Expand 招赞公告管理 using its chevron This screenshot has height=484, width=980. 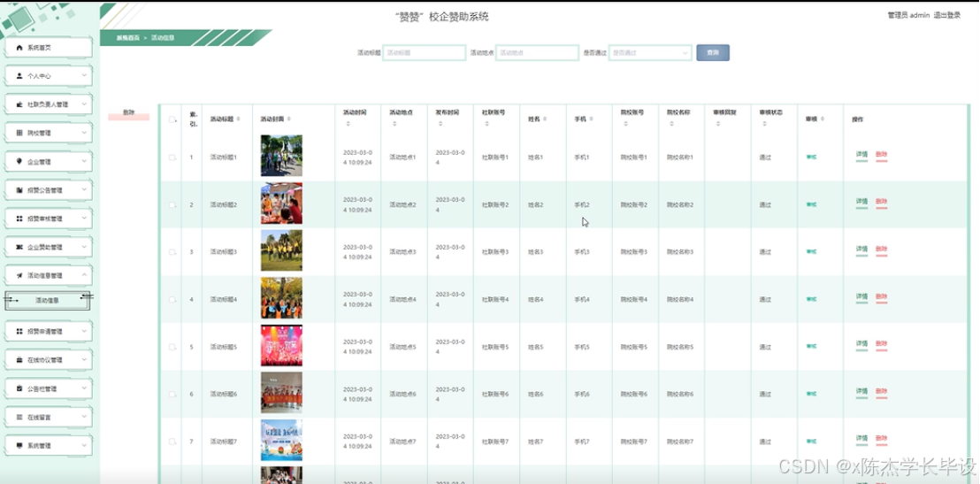point(84,190)
